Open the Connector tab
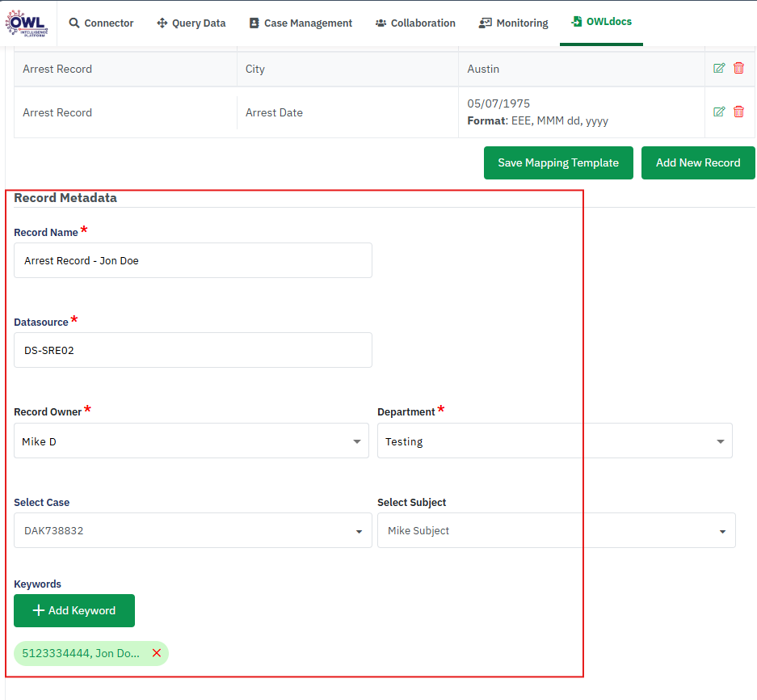Screen dimensions: 757x700 (x=101, y=23)
